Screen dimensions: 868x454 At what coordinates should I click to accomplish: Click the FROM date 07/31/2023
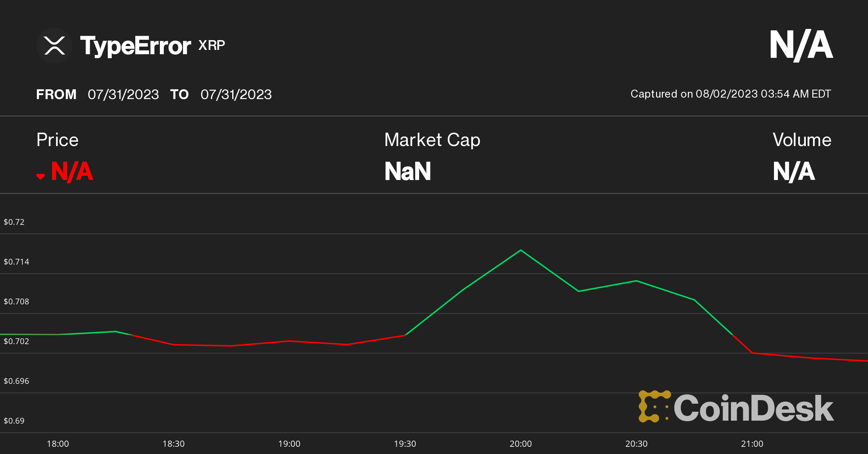click(x=123, y=94)
